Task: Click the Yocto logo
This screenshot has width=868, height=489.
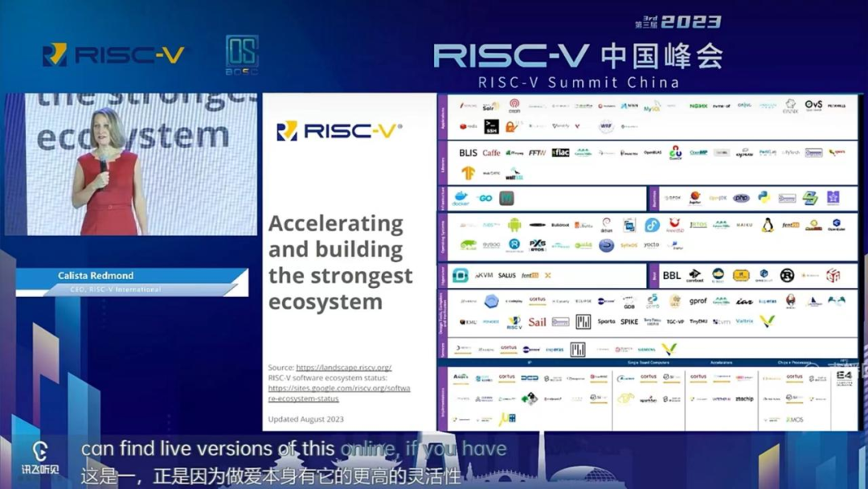Action: pos(652,244)
